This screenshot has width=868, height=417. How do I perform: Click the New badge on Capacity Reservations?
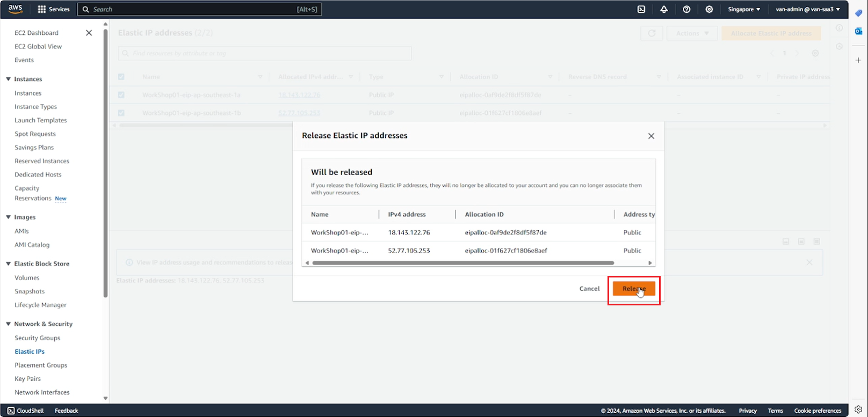[61, 199]
